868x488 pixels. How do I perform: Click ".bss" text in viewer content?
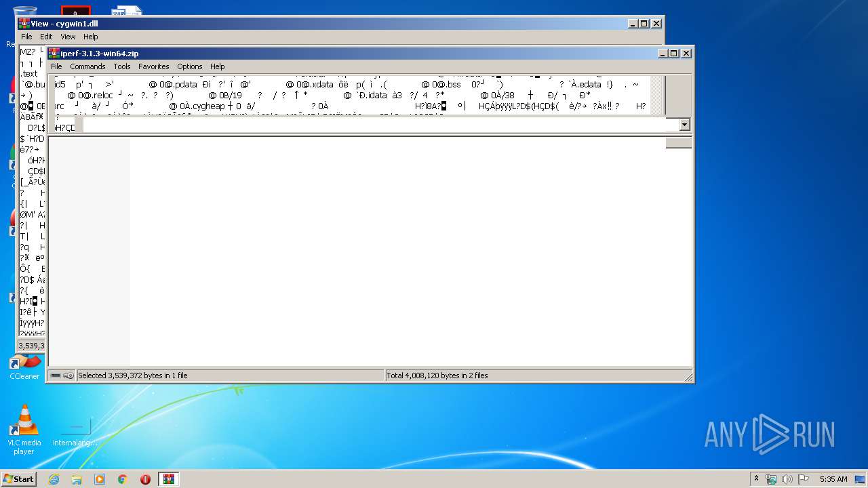pos(454,85)
